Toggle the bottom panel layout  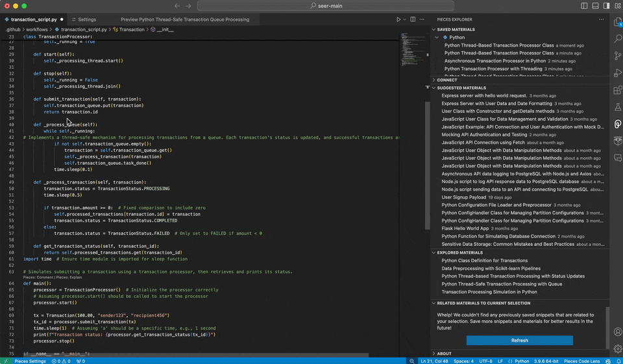point(594,6)
